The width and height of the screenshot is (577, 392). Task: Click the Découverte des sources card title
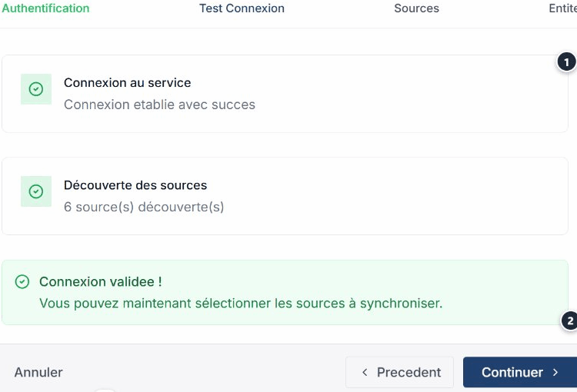coord(135,185)
